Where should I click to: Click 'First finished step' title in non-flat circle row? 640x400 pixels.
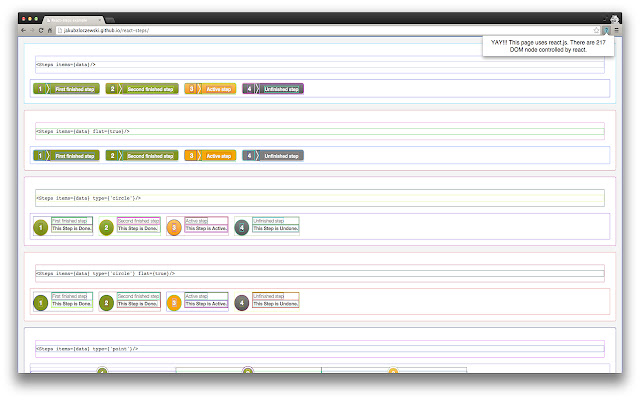pyautogui.click(x=69, y=221)
